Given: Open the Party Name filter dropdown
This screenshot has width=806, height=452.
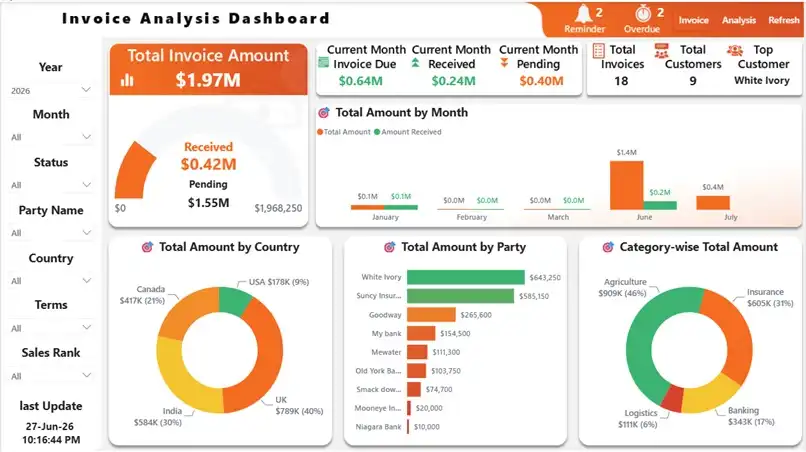Looking at the screenshot, I should [x=50, y=233].
